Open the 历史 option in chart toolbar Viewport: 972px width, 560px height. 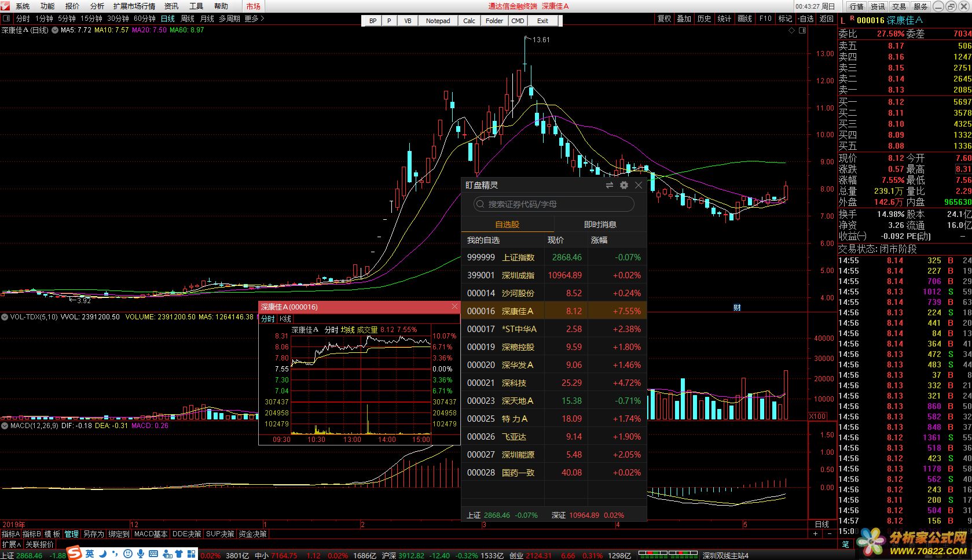pos(704,19)
